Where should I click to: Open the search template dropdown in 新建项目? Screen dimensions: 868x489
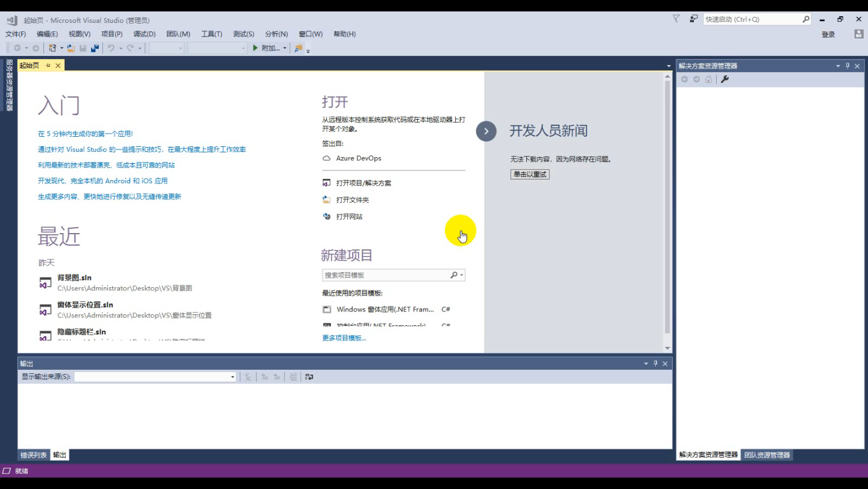462,275
